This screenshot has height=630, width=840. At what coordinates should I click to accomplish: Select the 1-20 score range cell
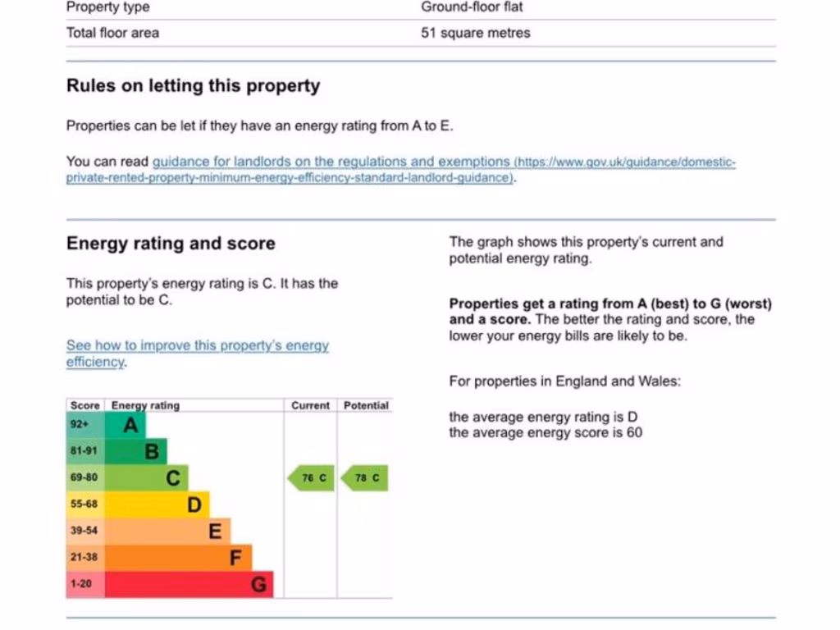(84, 584)
